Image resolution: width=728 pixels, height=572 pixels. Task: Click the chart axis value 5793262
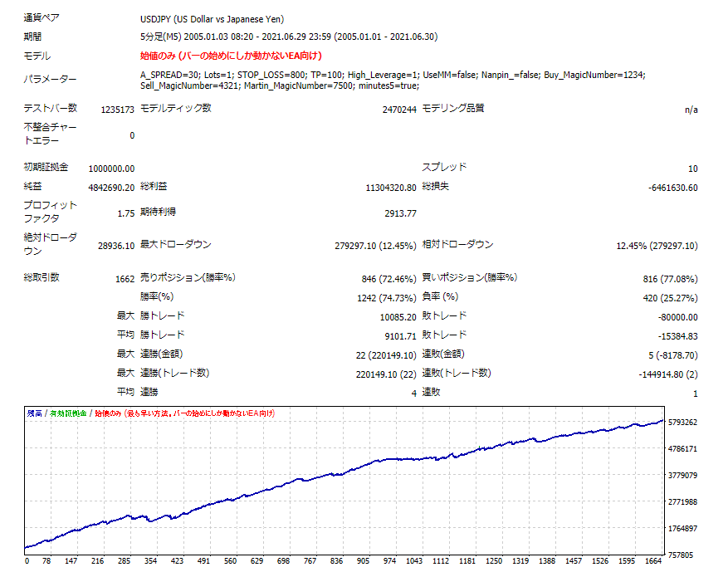pos(682,422)
